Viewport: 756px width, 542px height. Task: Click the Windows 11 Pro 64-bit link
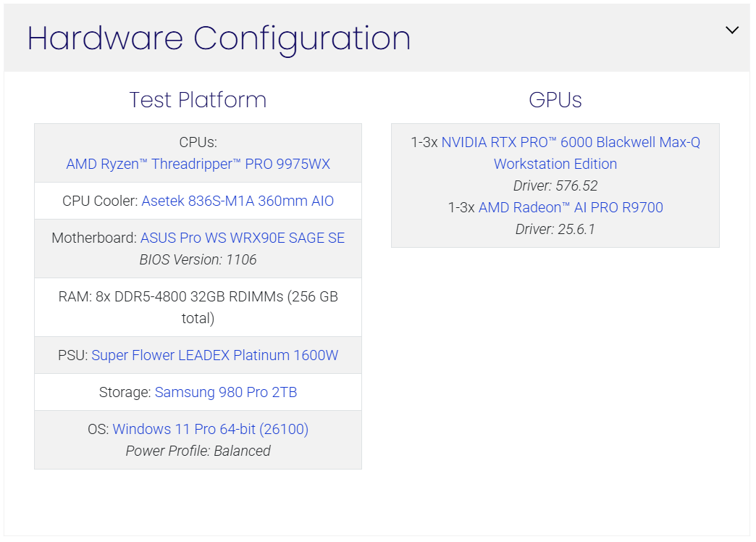210,429
